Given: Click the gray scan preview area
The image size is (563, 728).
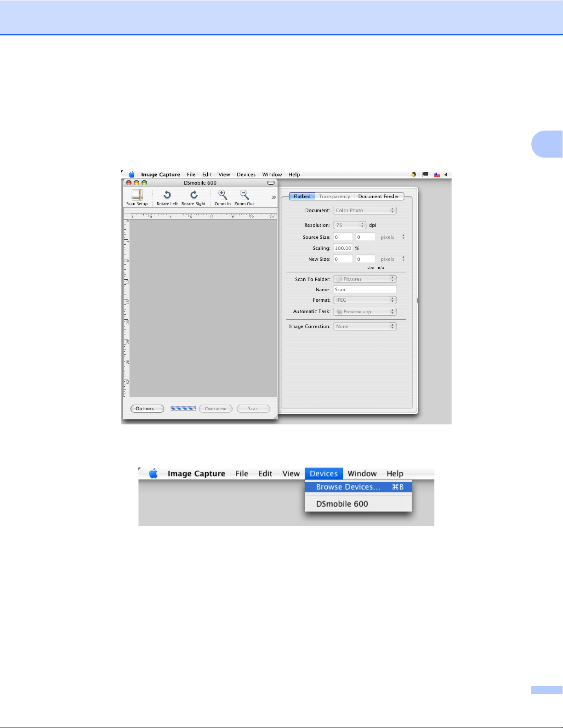Looking at the screenshot, I should (204, 308).
